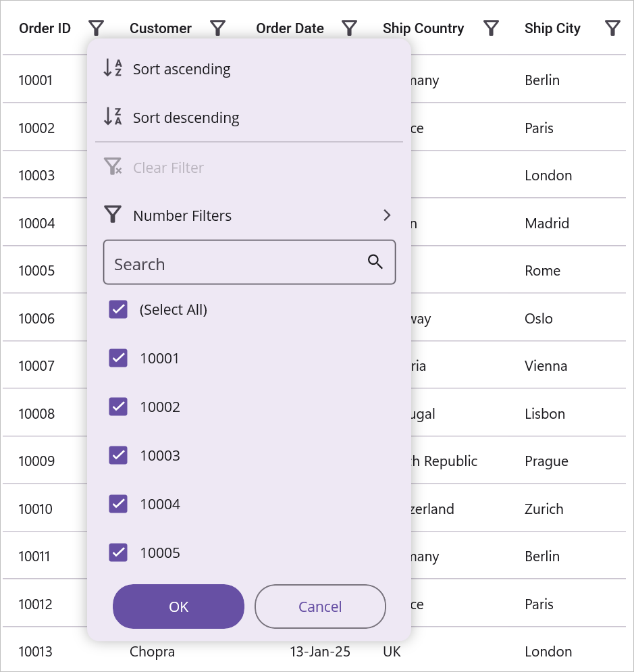Open the Ship City column filter icon
The height and width of the screenshot is (672, 634).
tap(612, 28)
